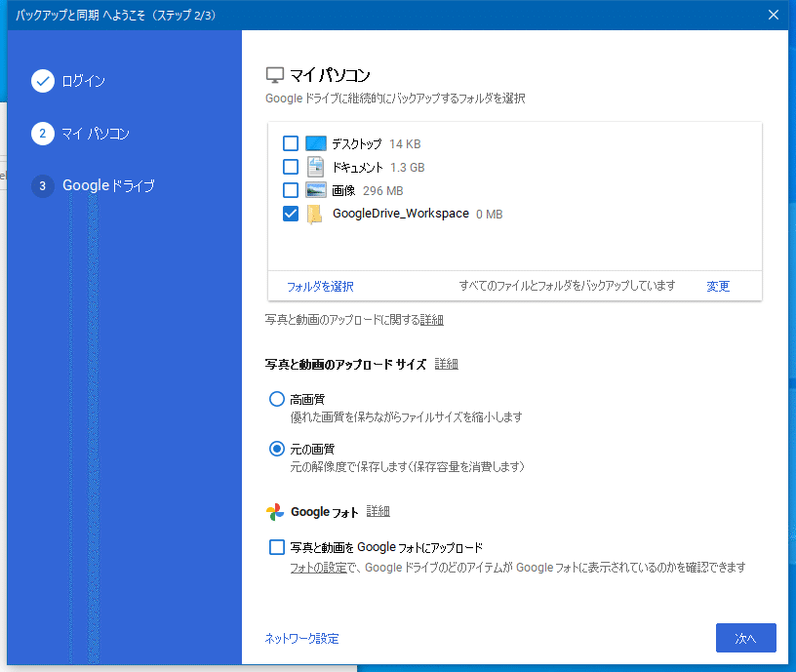
Task: Click 次へ to continue setup
Action: click(x=745, y=638)
